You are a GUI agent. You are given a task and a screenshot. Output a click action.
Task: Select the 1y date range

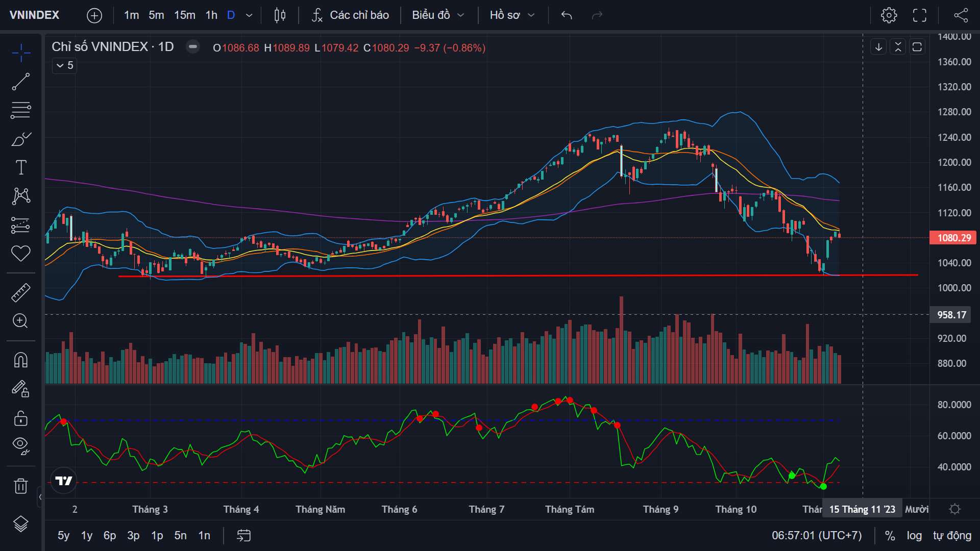pos(87,535)
